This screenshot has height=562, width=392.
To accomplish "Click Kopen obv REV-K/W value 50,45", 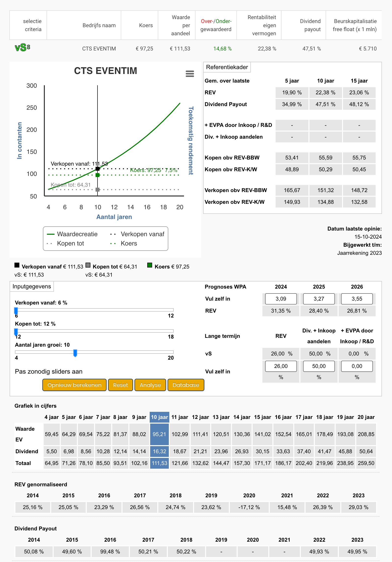I will 359,170.
